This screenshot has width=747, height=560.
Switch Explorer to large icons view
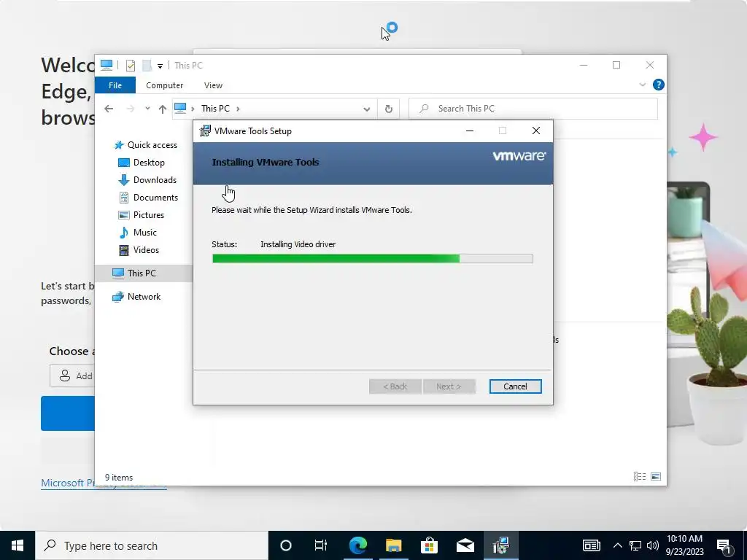[656, 477]
